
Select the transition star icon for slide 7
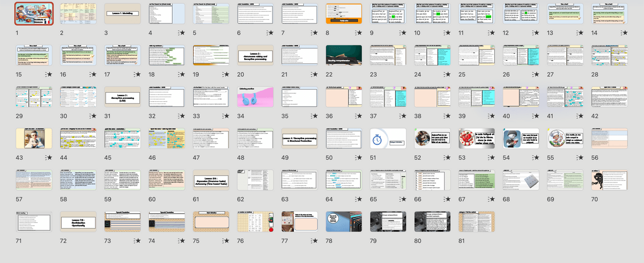(315, 33)
